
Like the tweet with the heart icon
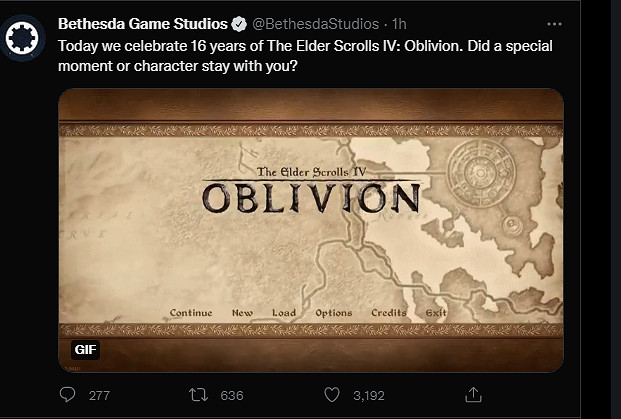(x=331, y=395)
